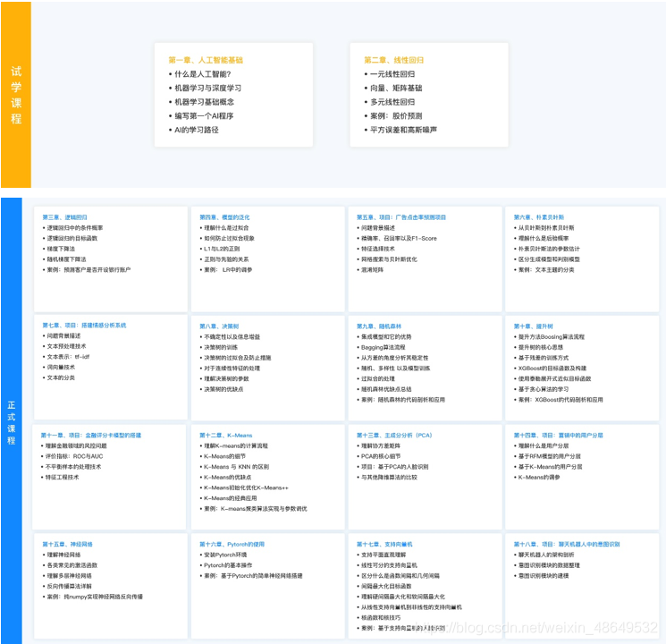This screenshot has width=666, height=644.
Task: Click '项目：基于PCA的人脸识别'
Action: click(394, 467)
